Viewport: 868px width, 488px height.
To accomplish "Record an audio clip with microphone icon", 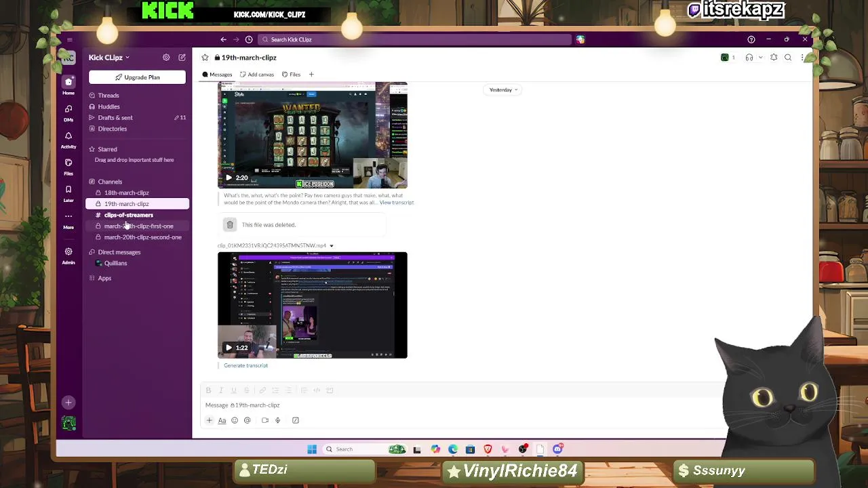I will 277,421.
